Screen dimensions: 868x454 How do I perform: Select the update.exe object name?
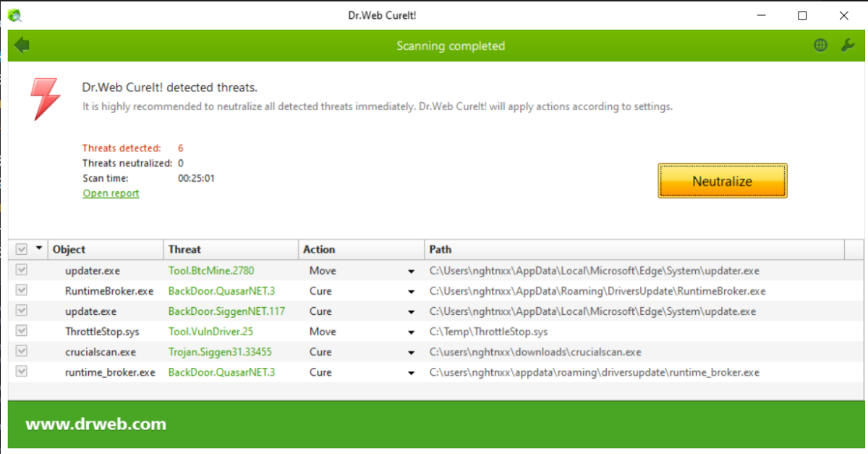pos(90,311)
